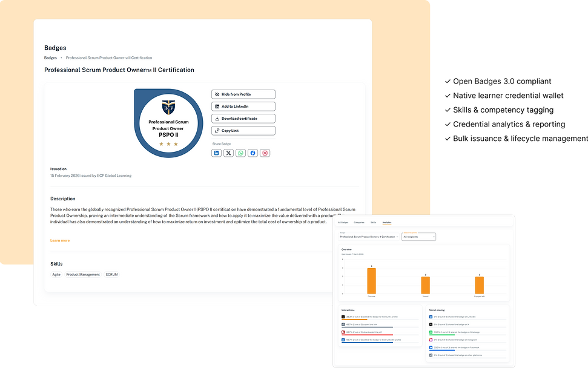Image resolution: width=588 pixels, height=368 pixels.
Task: Share badge on Facebook icon
Action: pyautogui.click(x=253, y=153)
